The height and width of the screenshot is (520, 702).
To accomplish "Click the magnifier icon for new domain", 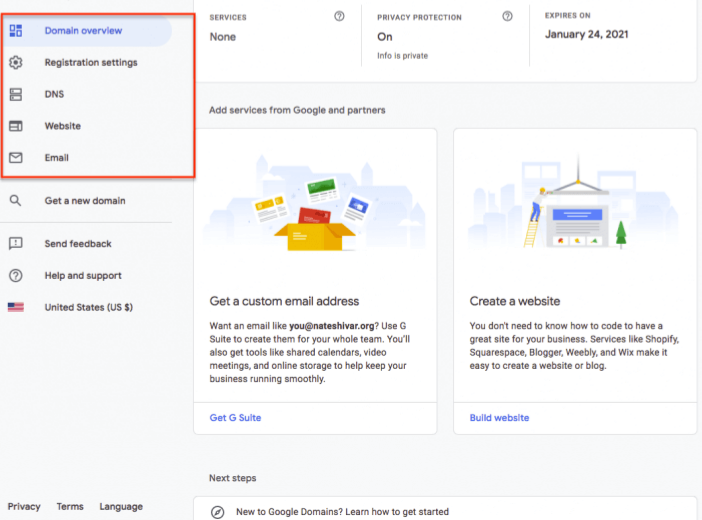I will pyautogui.click(x=16, y=200).
